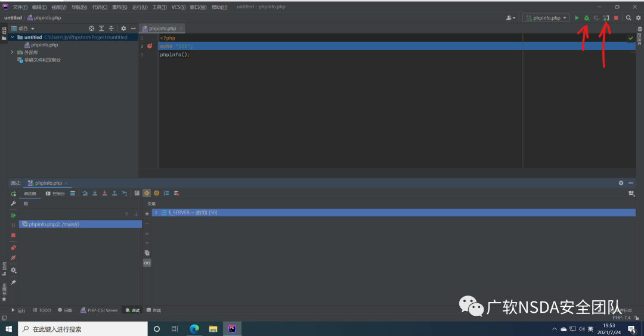Collapse all items in the project panel
644x336 pixels.
coord(112,29)
